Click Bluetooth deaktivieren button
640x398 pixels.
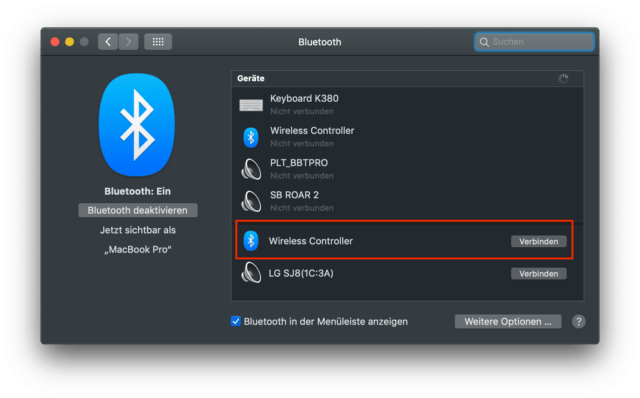pos(138,210)
